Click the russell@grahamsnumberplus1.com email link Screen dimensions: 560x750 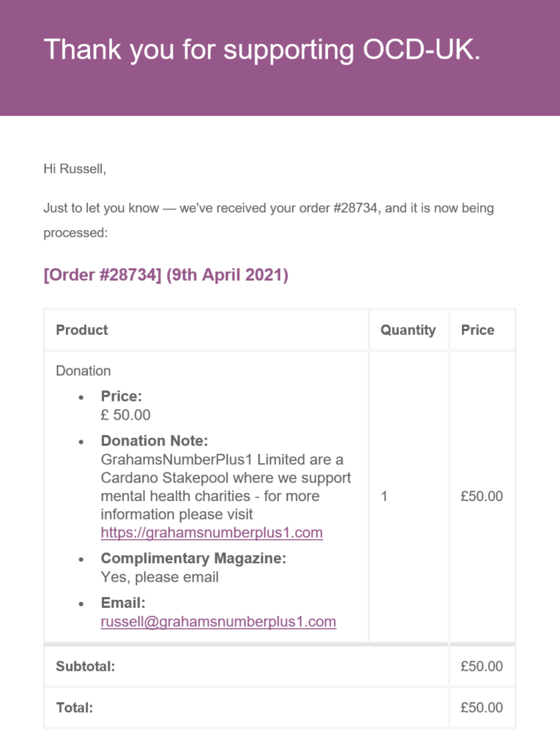[218, 622]
